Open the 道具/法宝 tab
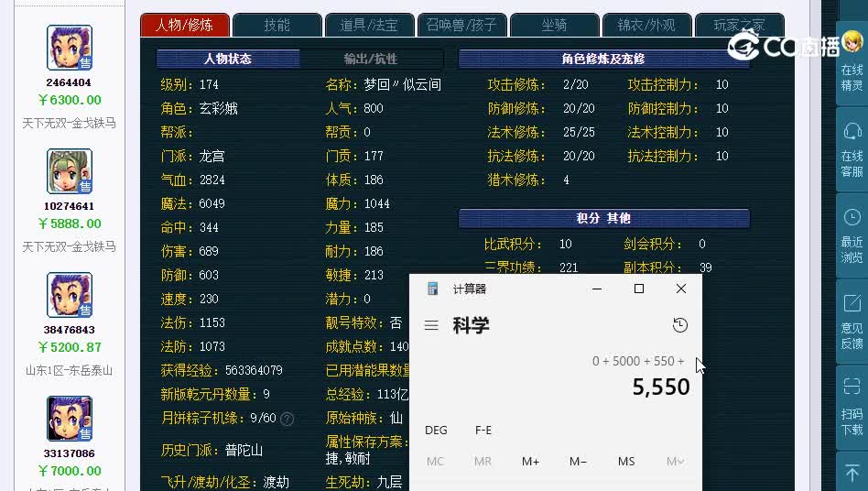This screenshot has width=868, height=491. pyautogui.click(x=369, y=25)
